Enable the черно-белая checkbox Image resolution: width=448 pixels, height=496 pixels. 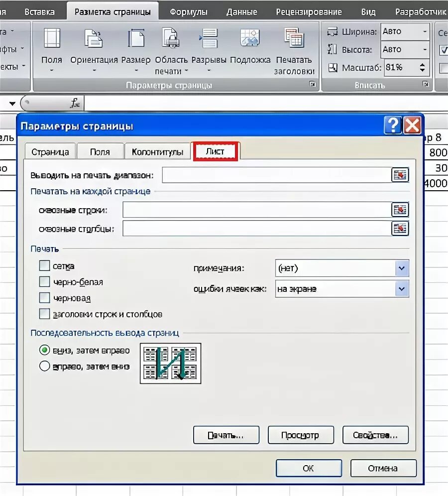(44, 281)
